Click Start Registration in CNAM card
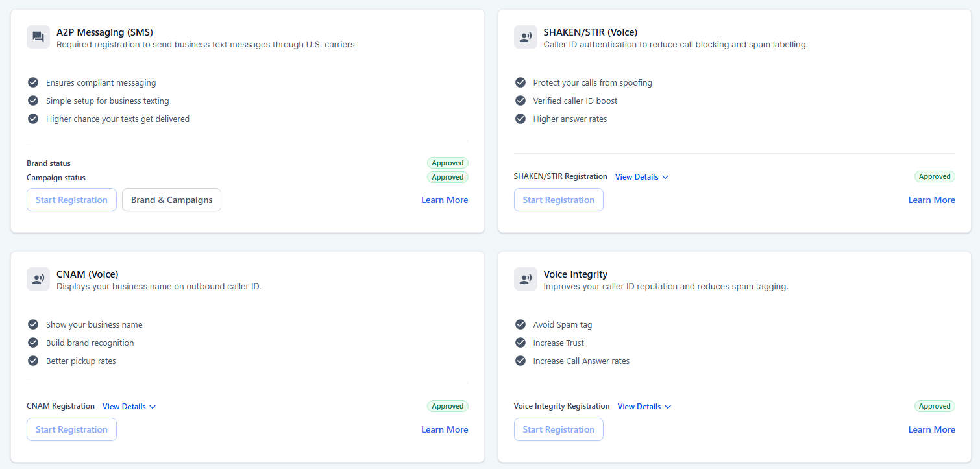The image size is (980, 469). (71, 429)
